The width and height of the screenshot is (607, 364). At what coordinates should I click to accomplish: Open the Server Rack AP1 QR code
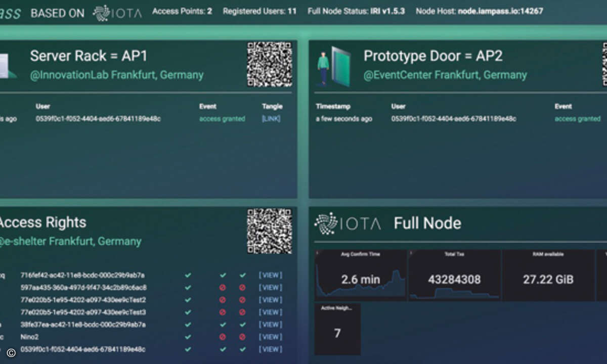(x=270, y=64)
